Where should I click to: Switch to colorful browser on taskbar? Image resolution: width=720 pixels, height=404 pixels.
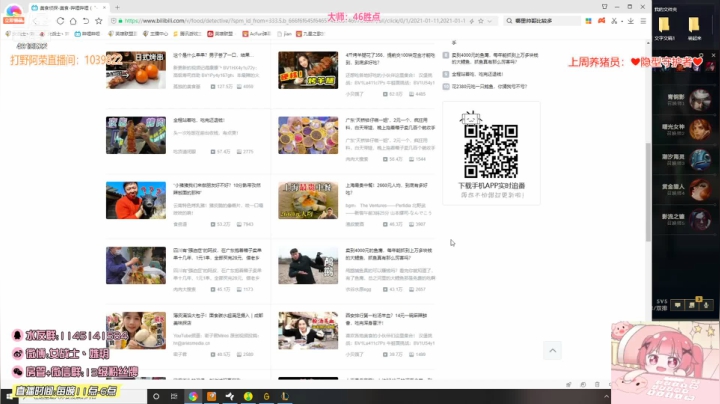tap(193, 396)
